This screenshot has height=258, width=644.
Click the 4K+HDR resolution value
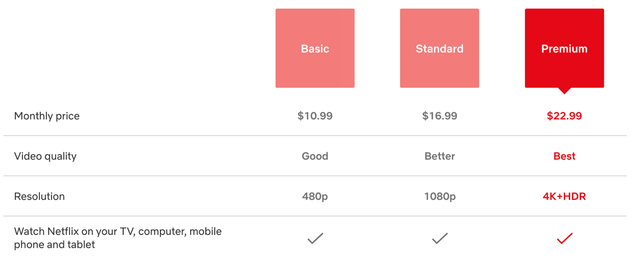(565, 197)
